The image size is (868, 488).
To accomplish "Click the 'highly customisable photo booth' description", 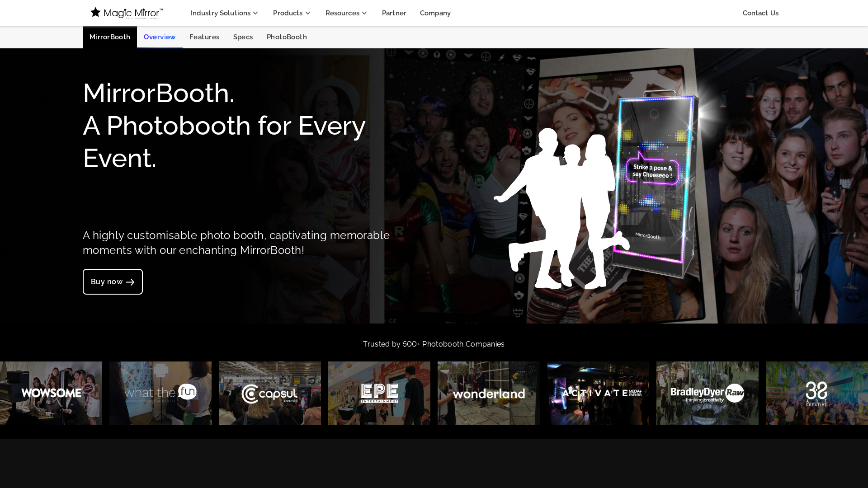I will pyautogui.click(x=236, y=243).
